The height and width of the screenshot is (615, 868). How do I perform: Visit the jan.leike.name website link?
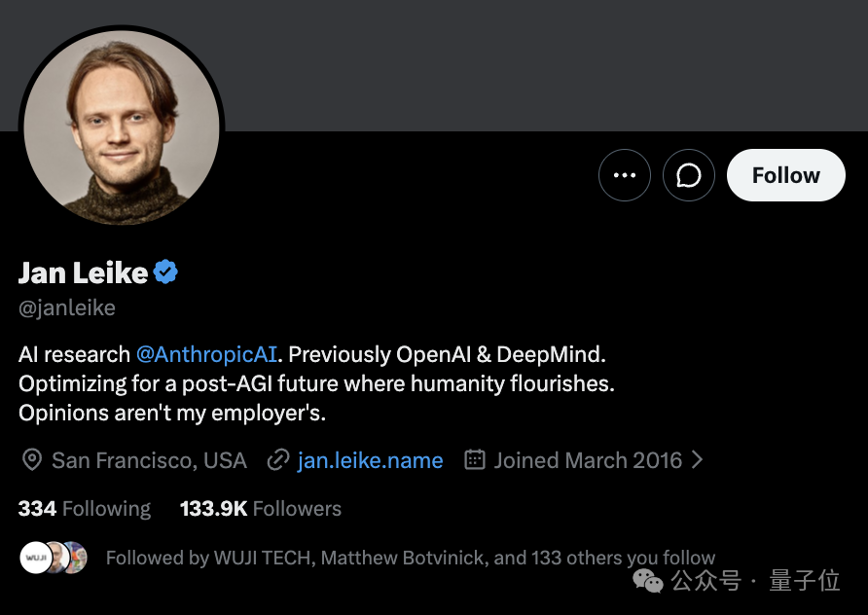(370, 460)
